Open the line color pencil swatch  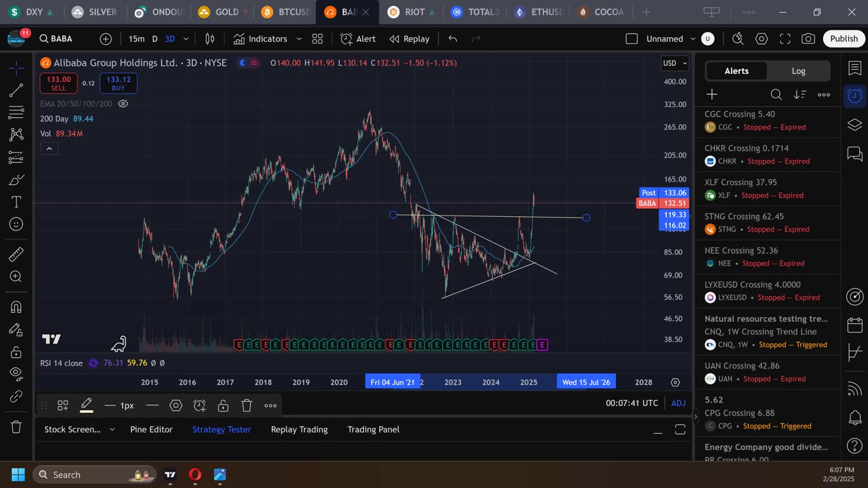coord(87,405)
